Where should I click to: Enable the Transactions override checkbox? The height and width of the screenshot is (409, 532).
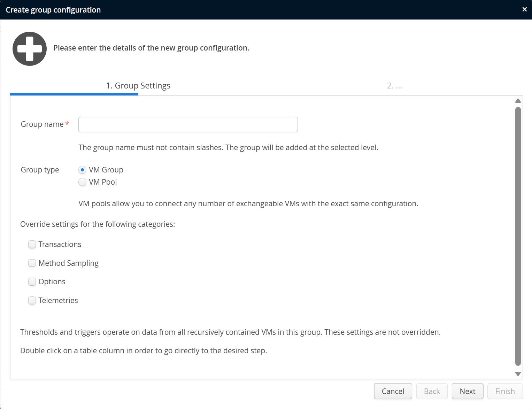32,245
